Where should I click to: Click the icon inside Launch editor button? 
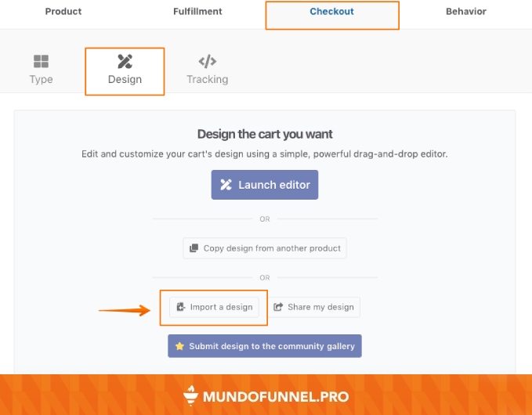pos(226,185)
